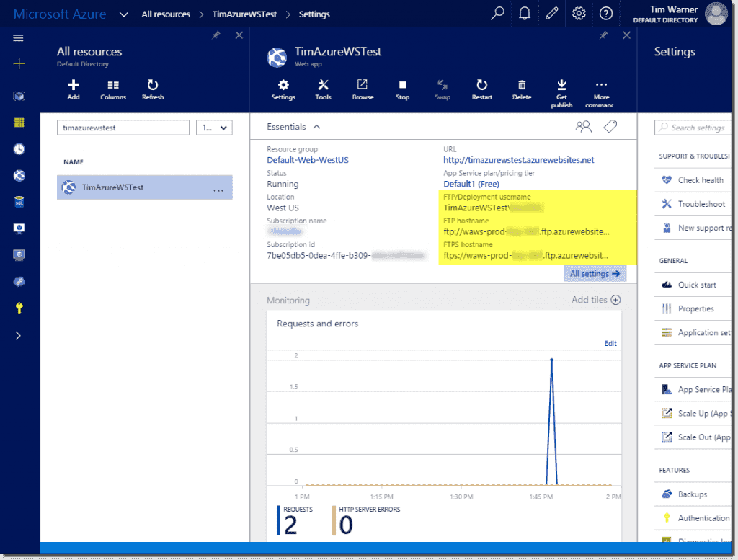Open the hamburger menu in left sidebar

tap(18, 38)
